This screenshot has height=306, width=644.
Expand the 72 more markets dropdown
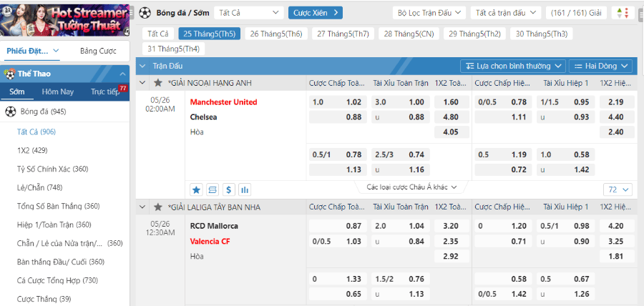[618, 189]
